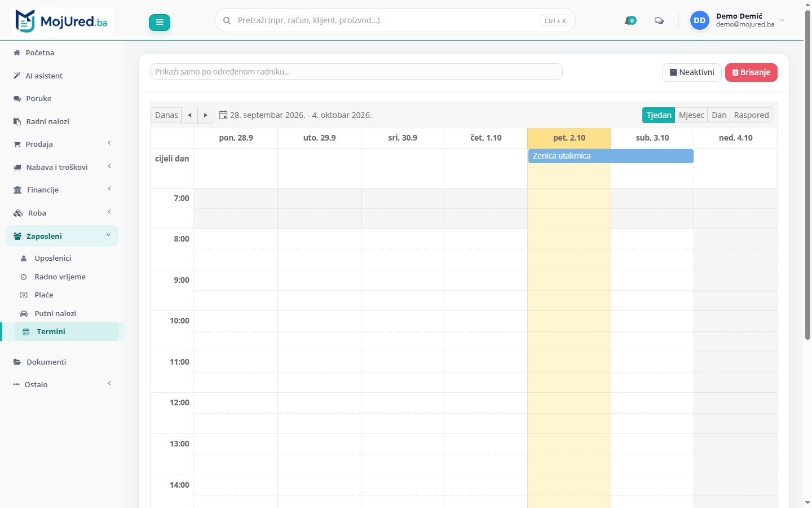Open the notifications bell icon
Screen dimensions: 812x508
[630, 21]
